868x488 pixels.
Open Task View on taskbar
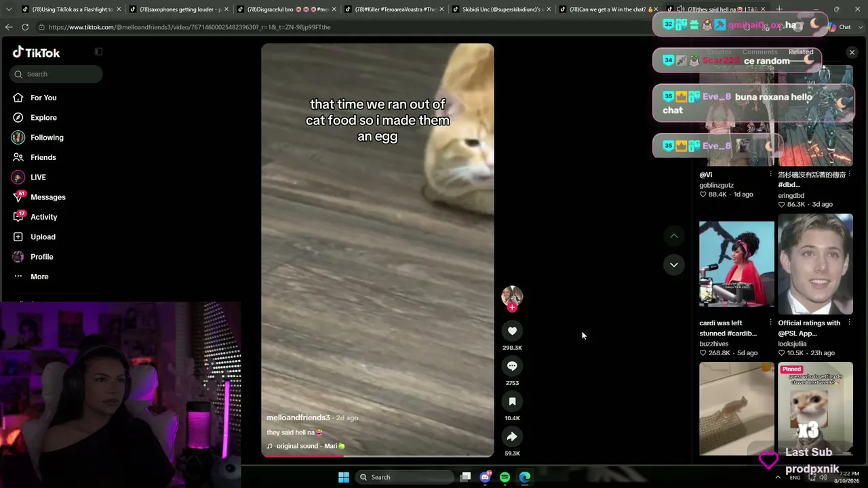click(x=465, y=477)
